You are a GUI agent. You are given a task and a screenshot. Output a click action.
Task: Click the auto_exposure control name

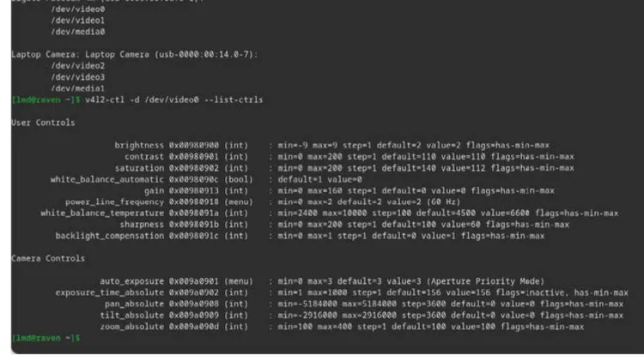pos(131,280)
